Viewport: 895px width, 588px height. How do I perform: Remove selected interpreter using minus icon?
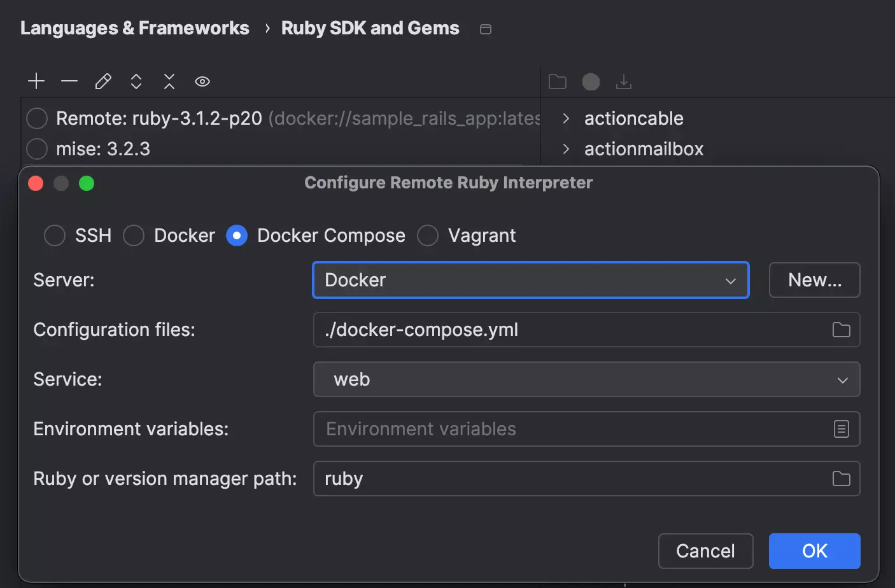click(69, 81)
